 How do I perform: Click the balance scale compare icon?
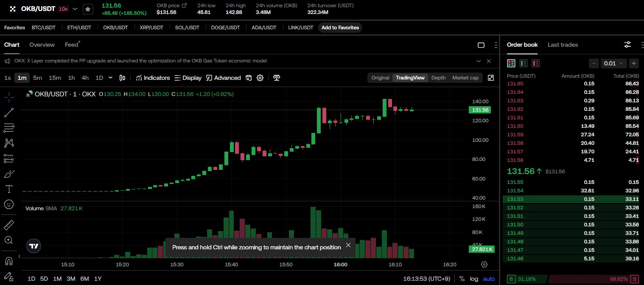[276, 78]
